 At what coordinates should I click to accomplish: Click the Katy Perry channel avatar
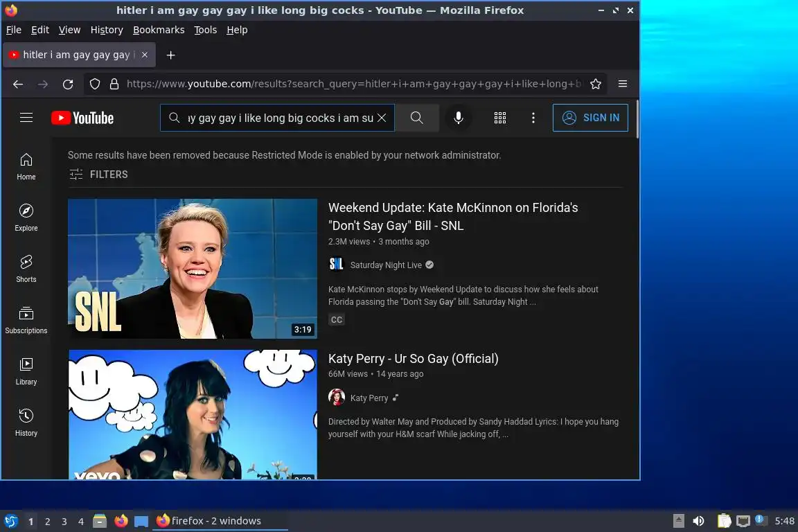pyautogui.click(x=337, y=397)
